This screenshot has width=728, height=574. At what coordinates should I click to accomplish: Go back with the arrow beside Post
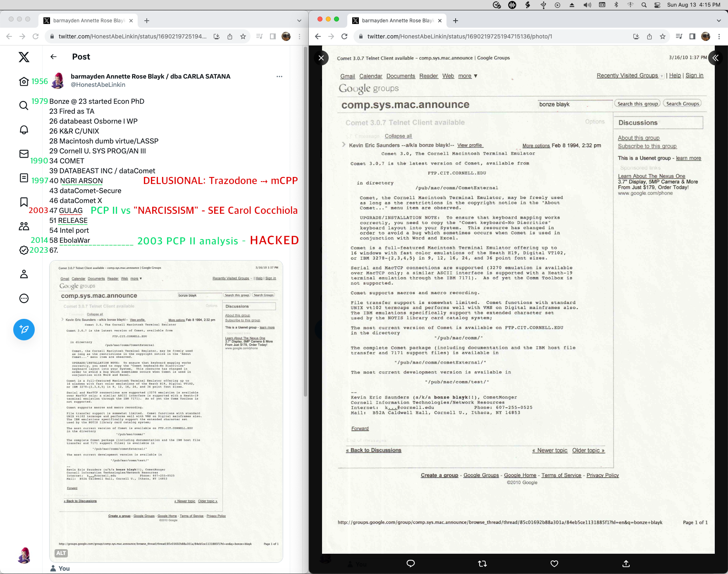(54, 57)
